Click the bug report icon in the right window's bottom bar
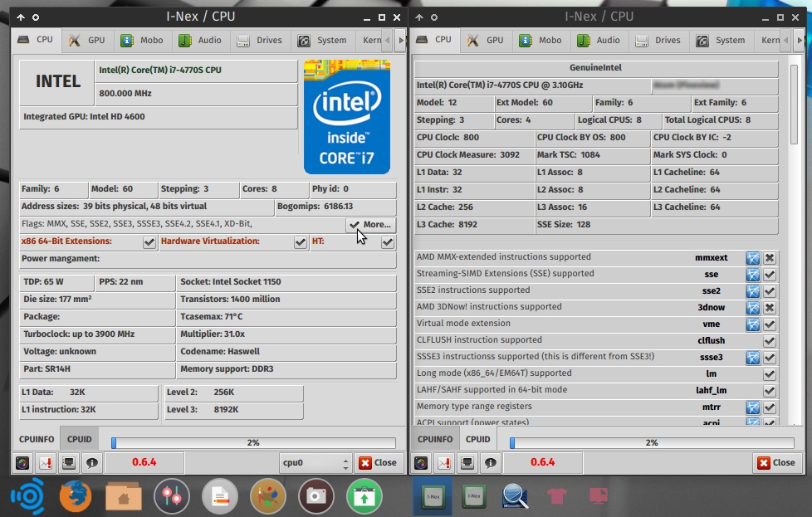 click(444, 463)
